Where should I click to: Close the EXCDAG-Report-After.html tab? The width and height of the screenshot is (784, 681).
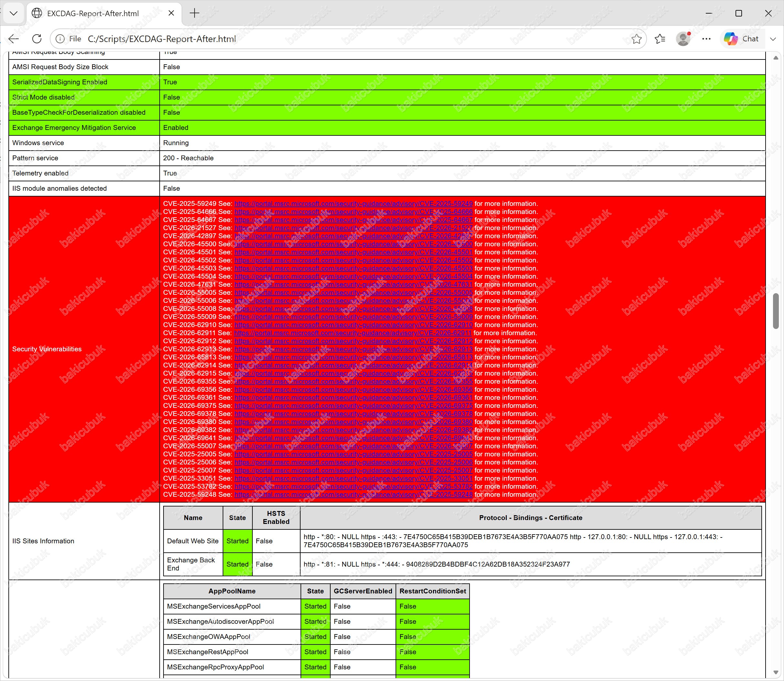[171, 13]
